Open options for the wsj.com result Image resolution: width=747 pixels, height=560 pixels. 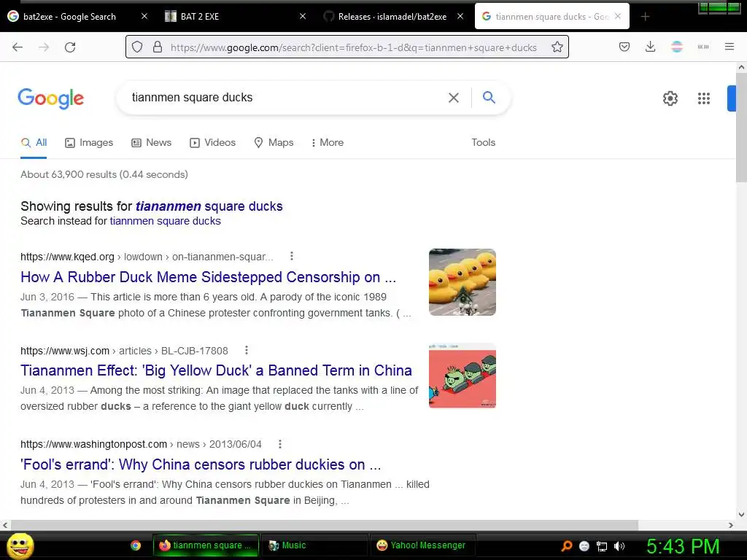pyautogui.click(x=247, y=351)
